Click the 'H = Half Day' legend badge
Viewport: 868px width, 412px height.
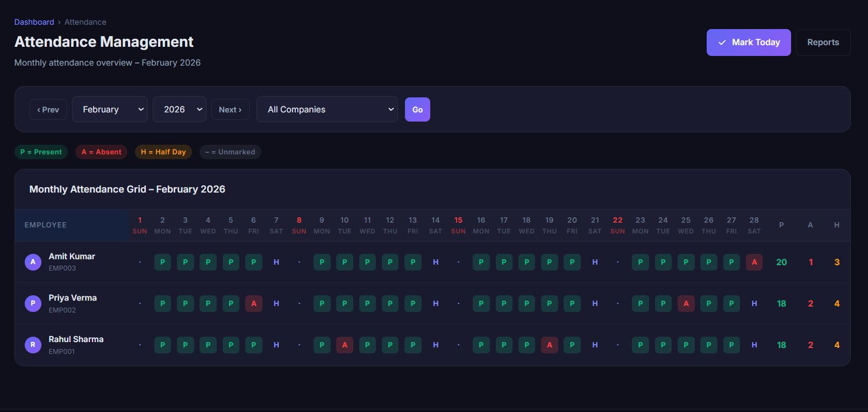(x=163, y=152)
